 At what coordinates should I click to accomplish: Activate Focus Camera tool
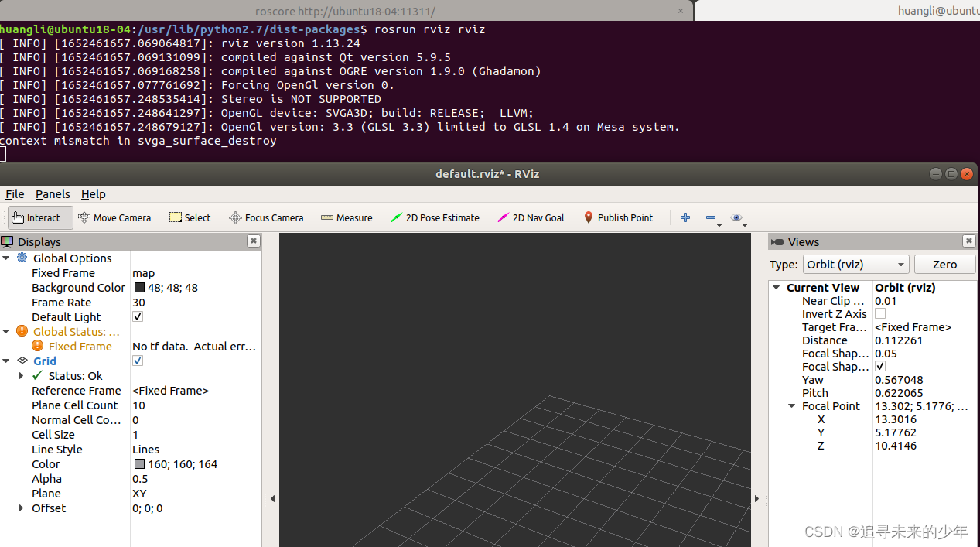pos(266,217)
